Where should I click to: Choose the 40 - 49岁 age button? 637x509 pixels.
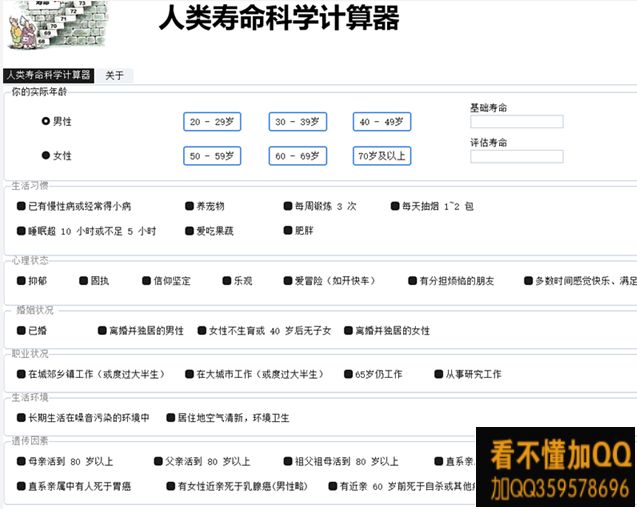382,121
